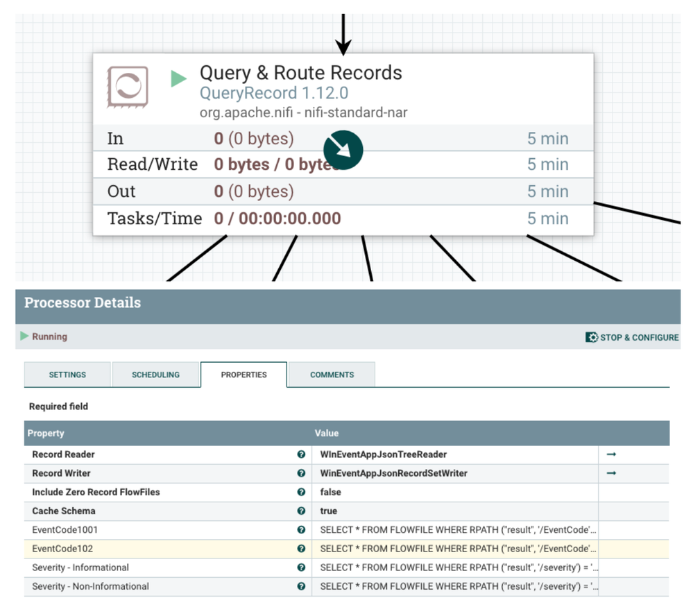This screenshot has width=693, height=616.
Task: Select the EventCode102 property name
Action: (62, 549)
